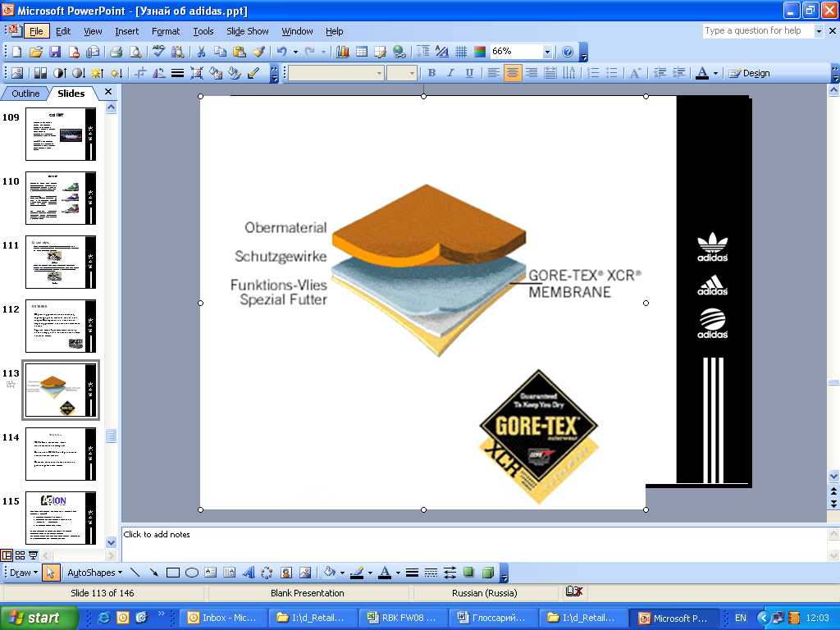Viewport: 840px width, 630px height.
Task: Select slide 115 thumbnail
Action: (61, 518)
